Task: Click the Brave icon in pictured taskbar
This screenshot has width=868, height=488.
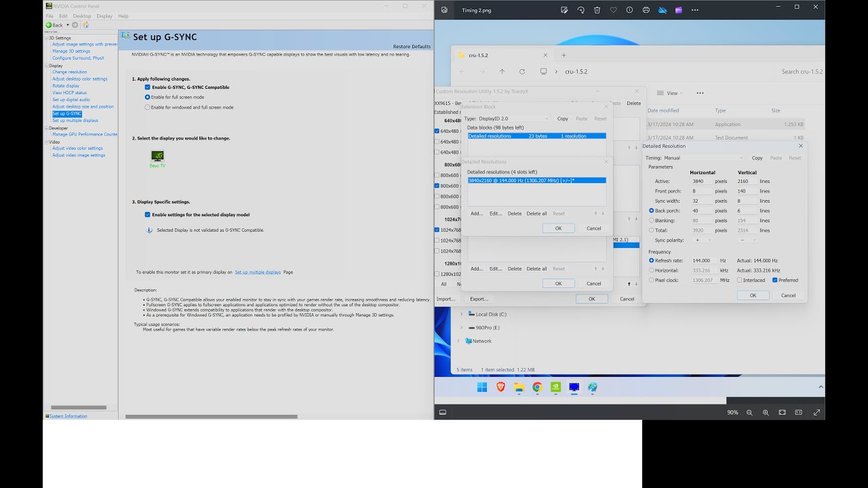Action: 500,387
